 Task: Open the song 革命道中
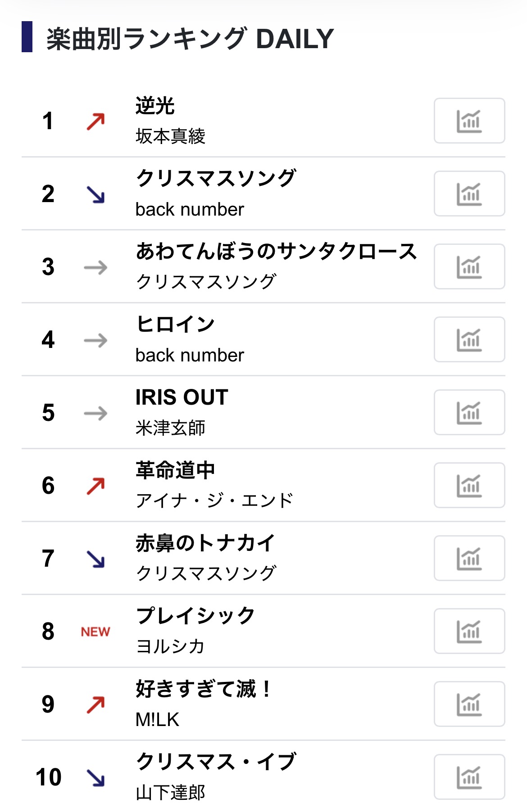tap(175, 470)
